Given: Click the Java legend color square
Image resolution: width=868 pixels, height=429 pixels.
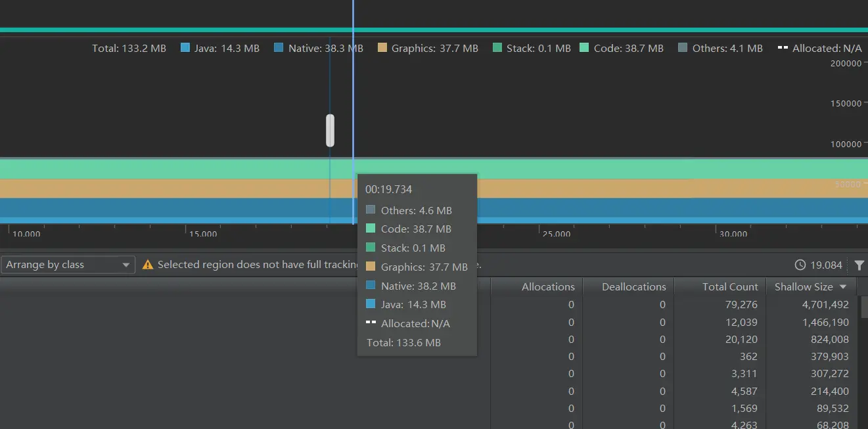Looking at the screenshot, I should 185,48.
